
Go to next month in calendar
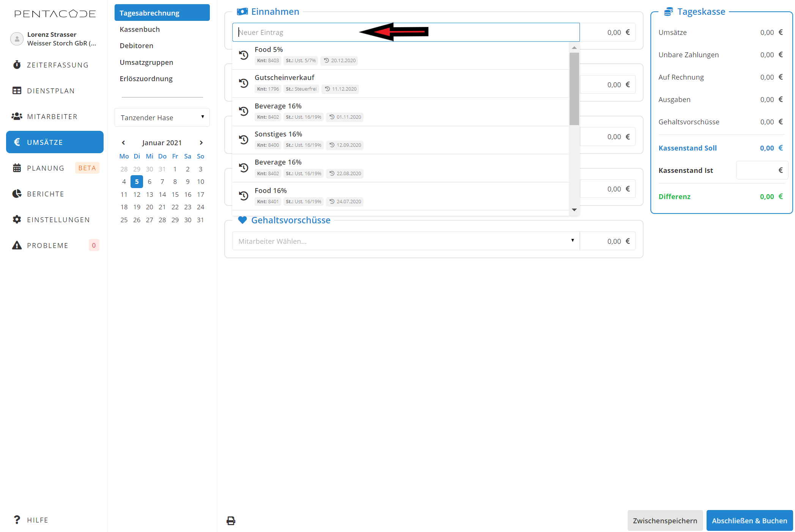click(201, 143)
